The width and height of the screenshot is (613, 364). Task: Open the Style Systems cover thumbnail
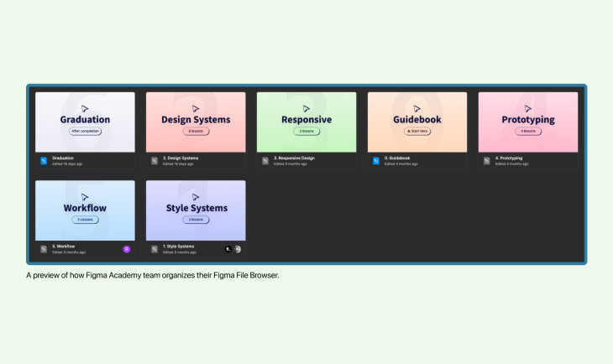pyautogui.click(x=196, y=211)
